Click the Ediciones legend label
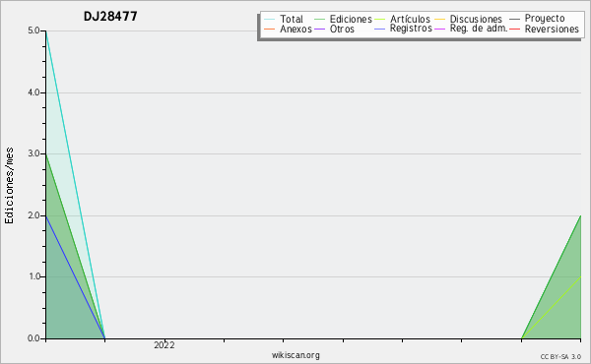The height and width of the screenshot is (364, 591). pos(351,19)
